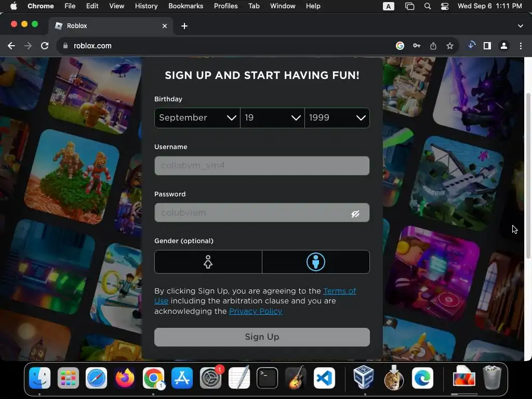Viewport: 532px width, 399px height.
Task: Click the screen mirroring menu bar icon
Action: [409, 6]
